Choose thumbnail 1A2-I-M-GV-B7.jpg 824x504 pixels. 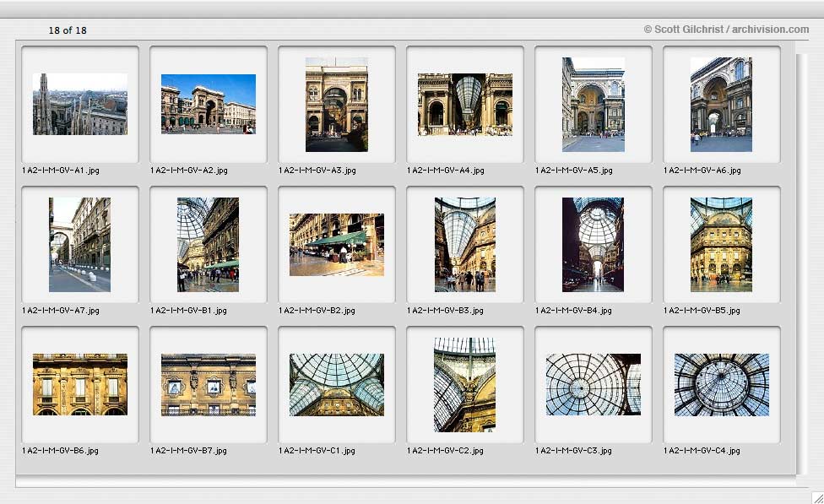coord(208,385)
